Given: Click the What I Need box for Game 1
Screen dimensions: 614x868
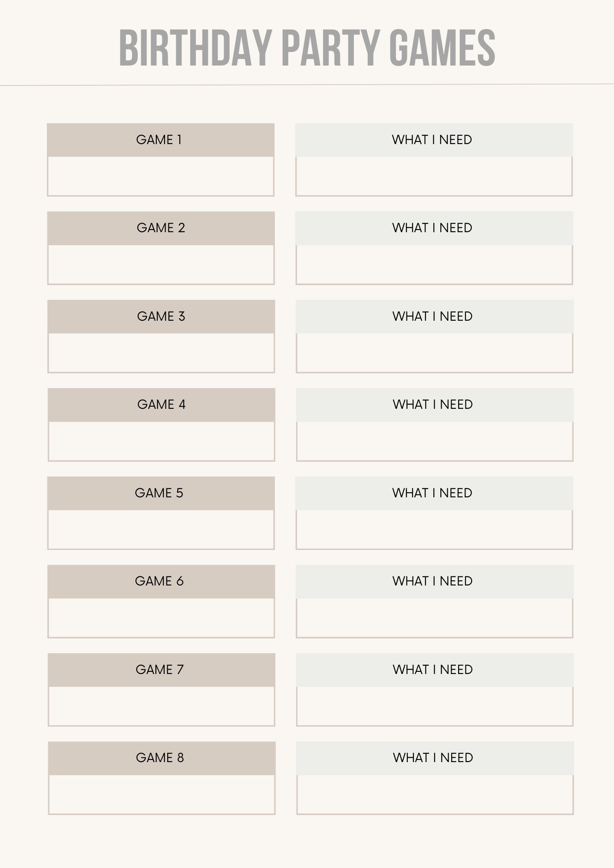Looking at the screenshot, I should tap(434, 176).
